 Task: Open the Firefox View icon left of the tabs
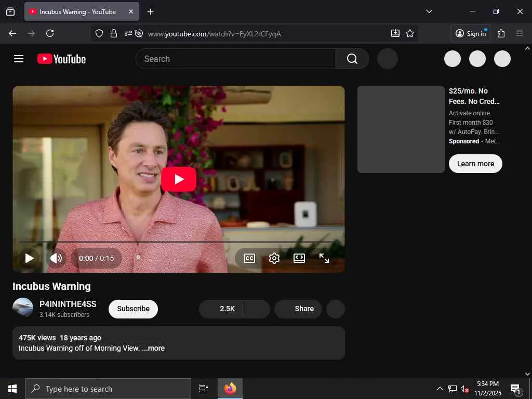click(10, 11)
